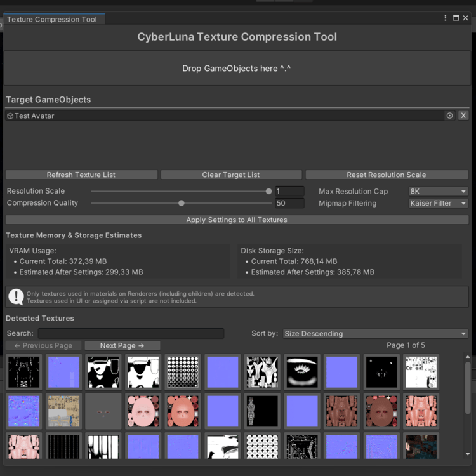Click the cube icon beside Test Avatar
Viewport: 476px width, 476px height.
tap(10, 116)
